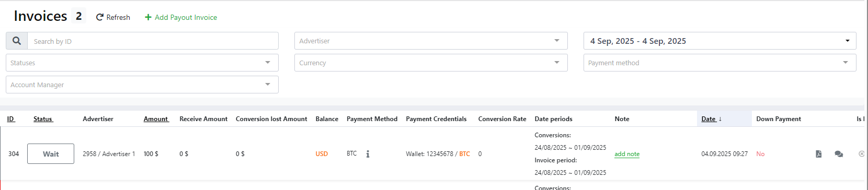Click the 100 $ amount cell

(x=151, y=154)
